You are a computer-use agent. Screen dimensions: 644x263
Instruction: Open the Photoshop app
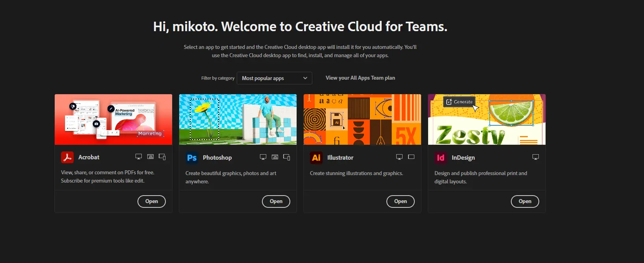coord(276,201)
